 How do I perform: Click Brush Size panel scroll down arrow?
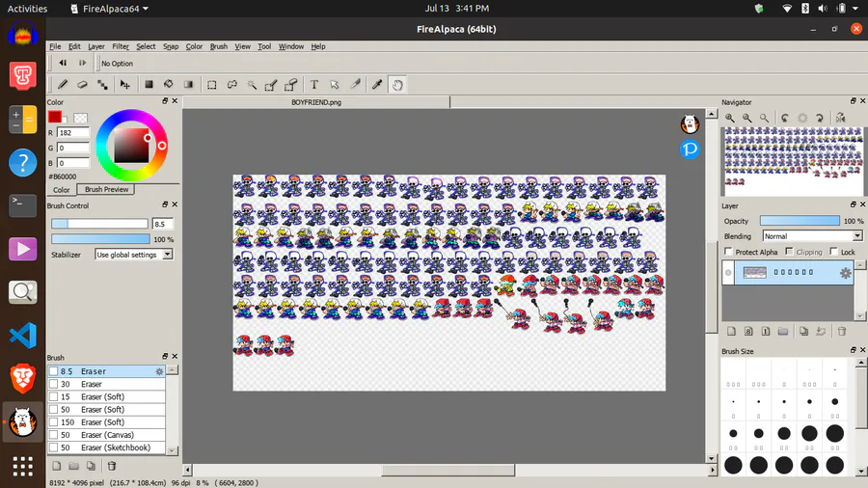click(x=861, y=472)
